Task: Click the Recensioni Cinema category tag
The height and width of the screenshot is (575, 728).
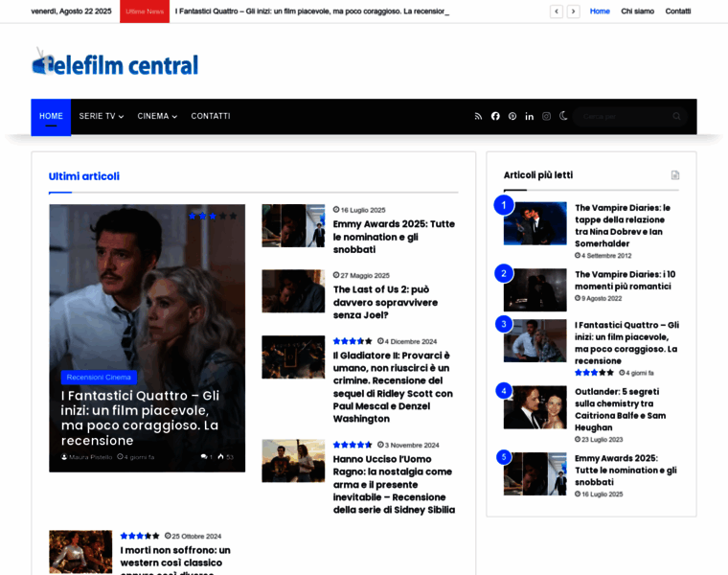Action: click(x=99, y=377)
